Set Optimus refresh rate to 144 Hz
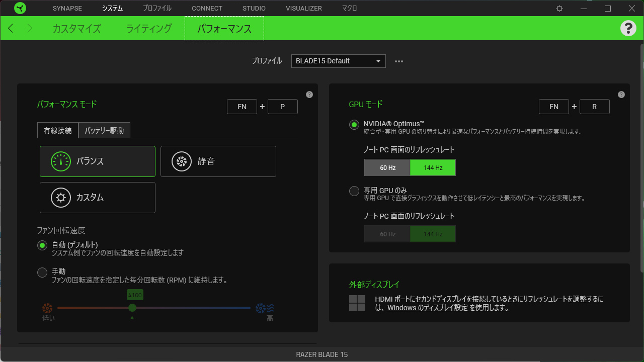The image size is (644, 362). tap(433, 168)
